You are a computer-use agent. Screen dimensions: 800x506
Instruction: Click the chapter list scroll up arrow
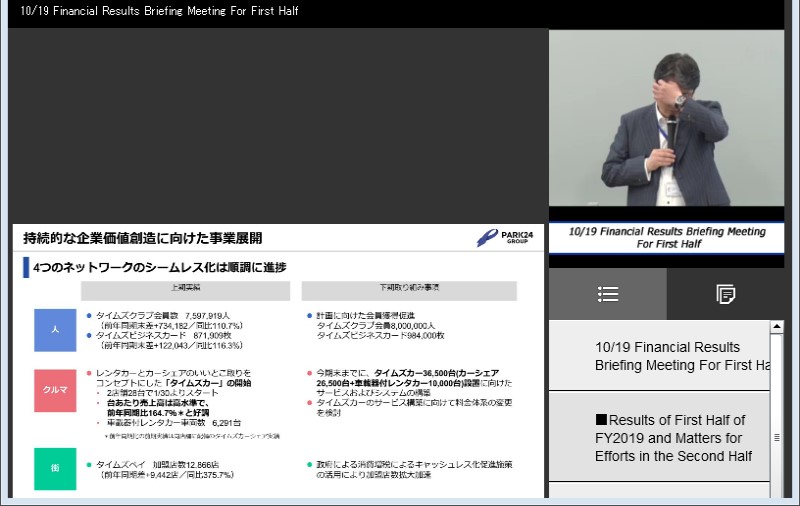[x=777, y=326]
